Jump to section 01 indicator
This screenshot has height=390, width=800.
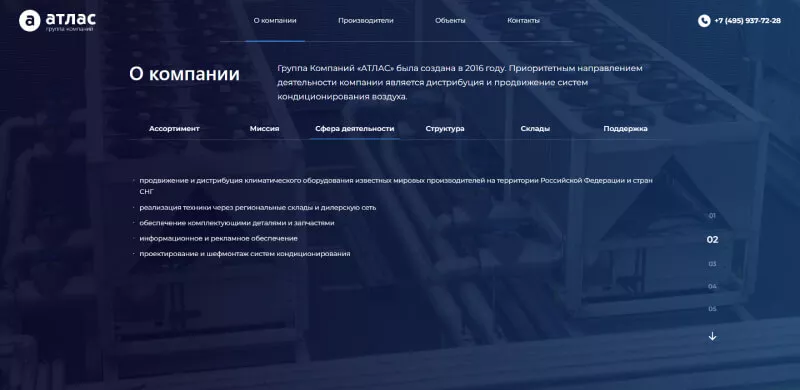pyautogui.click(x=712, y=216)
